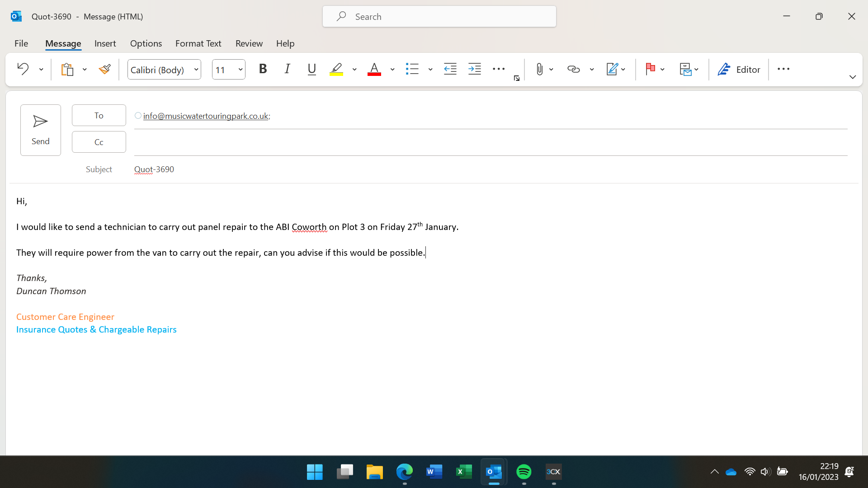Click the Attach File paperclip icon
The image size is (868, 488).
539,69
